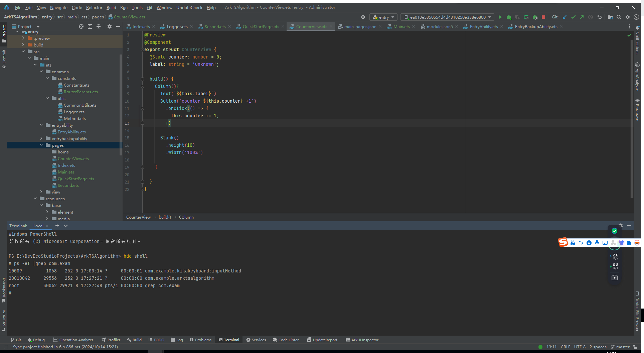Expand the entrybackupability folder
This screenshot has width=644, height=353.
click(41, 138)
